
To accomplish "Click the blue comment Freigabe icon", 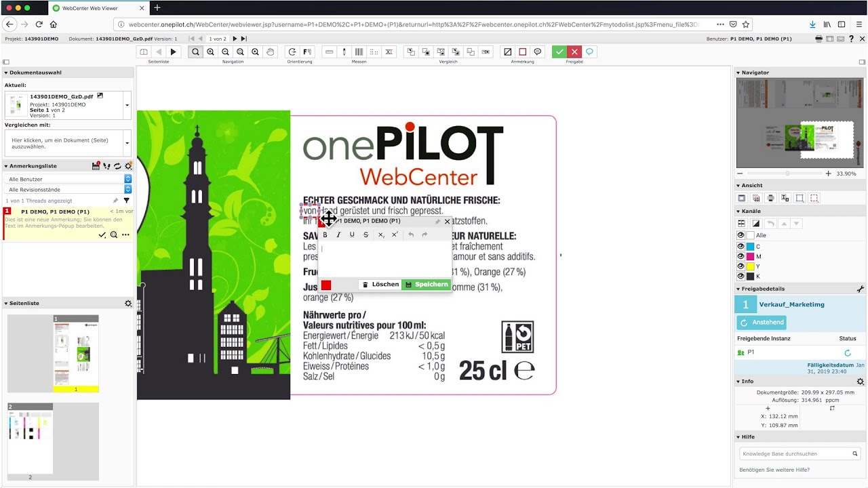I will (x=590, y=52).
